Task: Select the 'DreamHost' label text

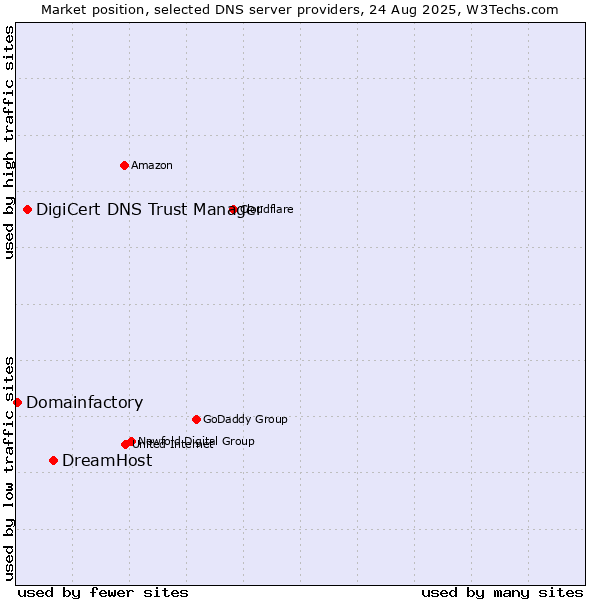Action: coord(107,461)
